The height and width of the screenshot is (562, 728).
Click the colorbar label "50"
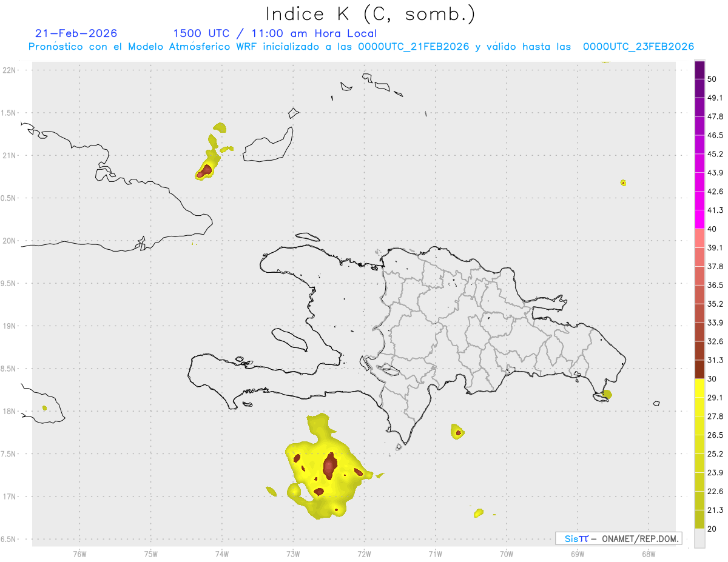coord(712,79)
